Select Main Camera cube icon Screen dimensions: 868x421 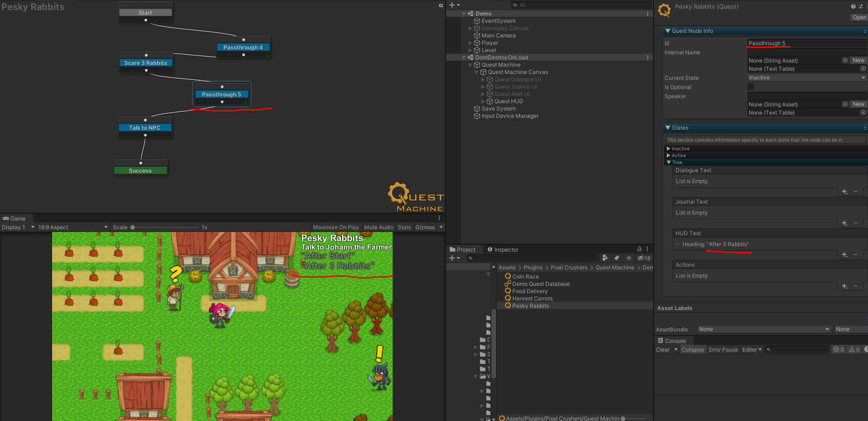(x=477, y=36)
